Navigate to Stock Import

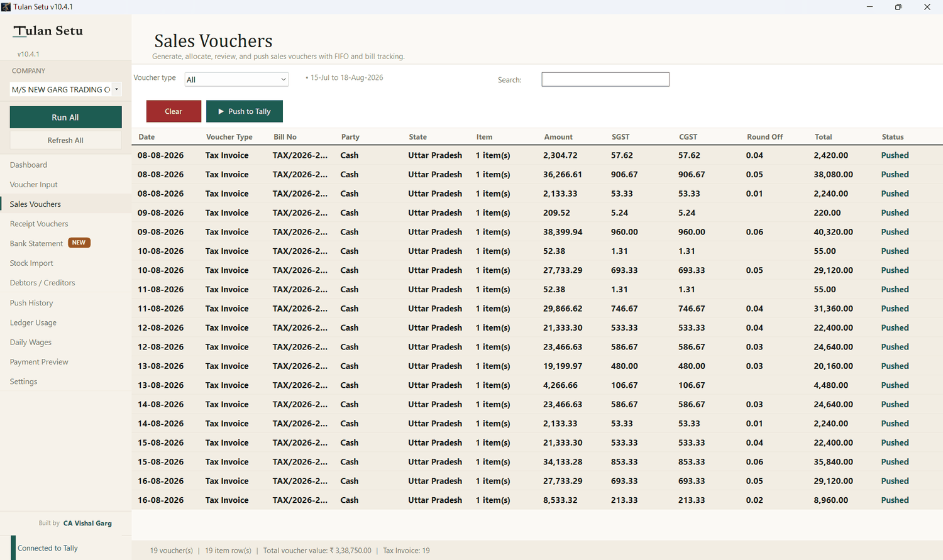coord(31,263)
